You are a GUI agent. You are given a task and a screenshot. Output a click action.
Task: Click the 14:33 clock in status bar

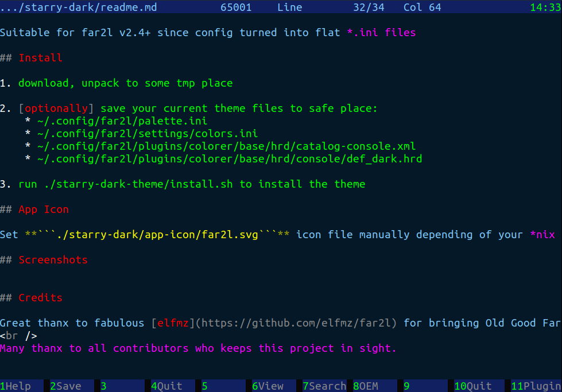point(545,7)
